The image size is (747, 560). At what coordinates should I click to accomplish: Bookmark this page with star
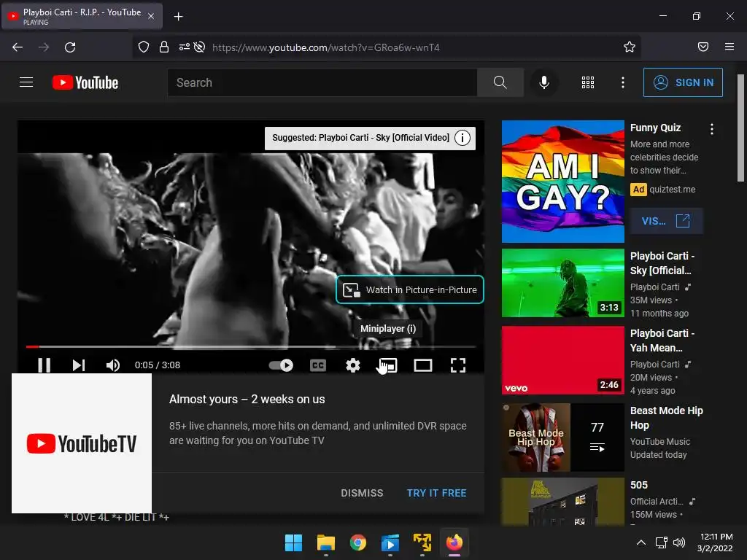pos(630,47)
